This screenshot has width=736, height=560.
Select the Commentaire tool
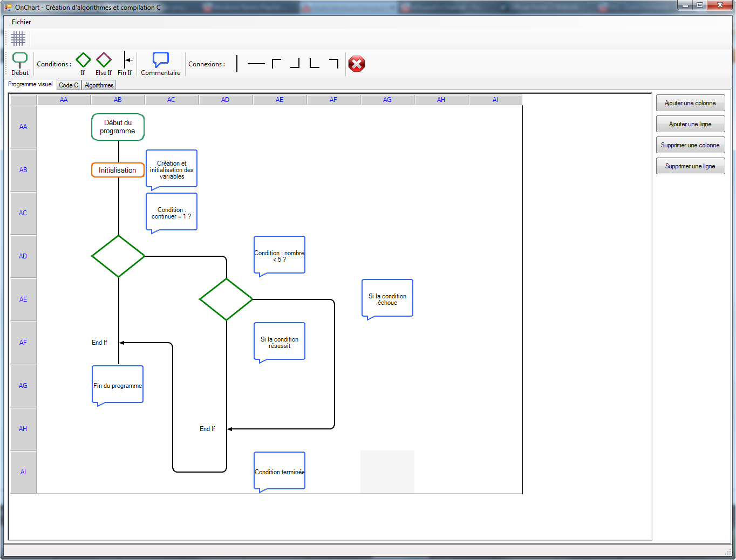[x=160, y=60]
